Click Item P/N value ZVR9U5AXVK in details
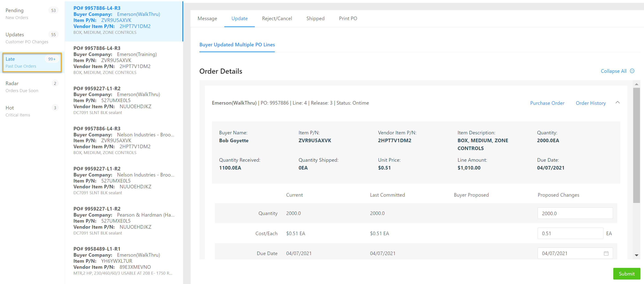Viewport: 644px width, 284px height. pos(315,140)
